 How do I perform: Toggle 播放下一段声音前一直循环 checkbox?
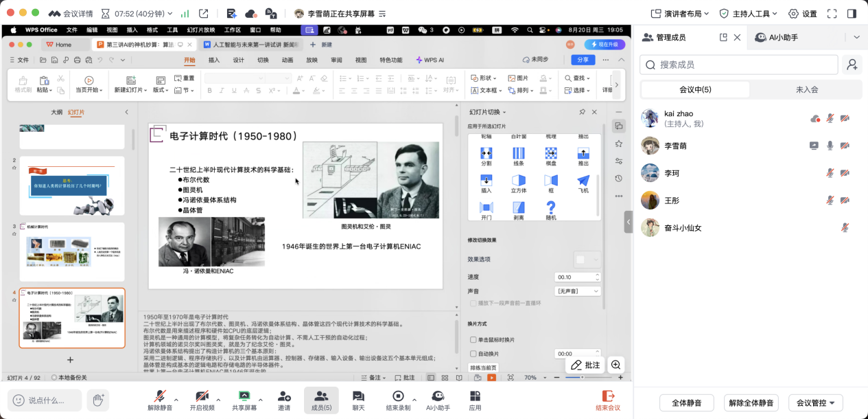click(x=473, y=303)
